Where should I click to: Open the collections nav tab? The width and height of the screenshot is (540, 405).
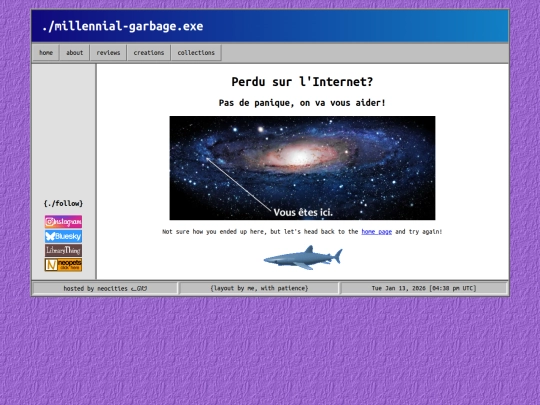click(196, 53)
